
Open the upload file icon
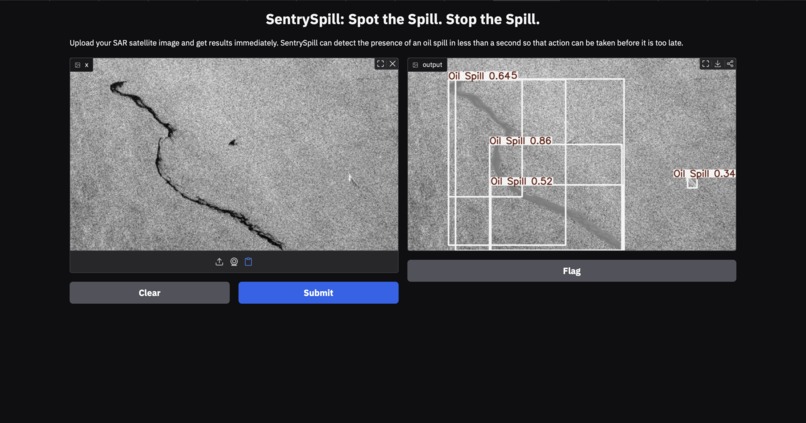[219, 262]
